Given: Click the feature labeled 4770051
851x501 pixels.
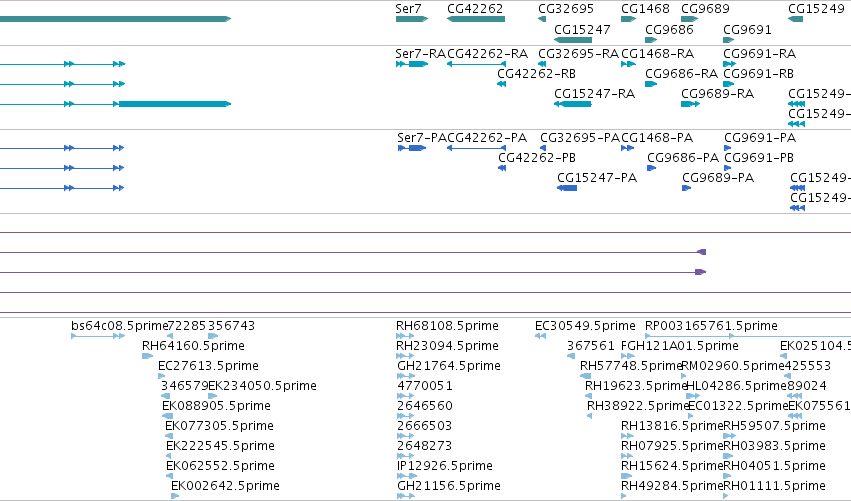Looking at the screenshot, I should point(425,386).
